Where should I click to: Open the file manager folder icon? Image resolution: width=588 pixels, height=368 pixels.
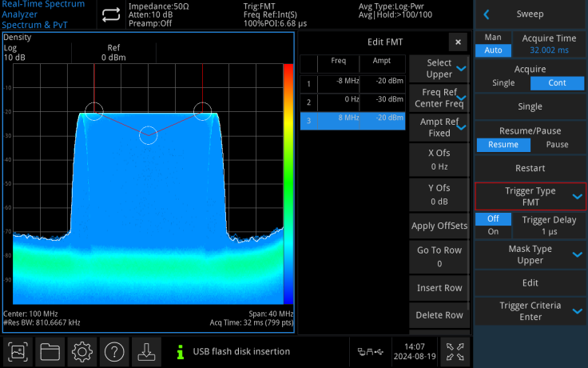click(50, 351)
